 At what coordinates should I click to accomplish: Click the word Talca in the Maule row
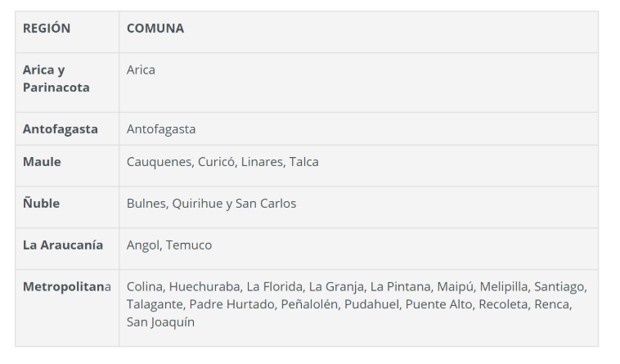pyautogui.click(x=303, y=162)
